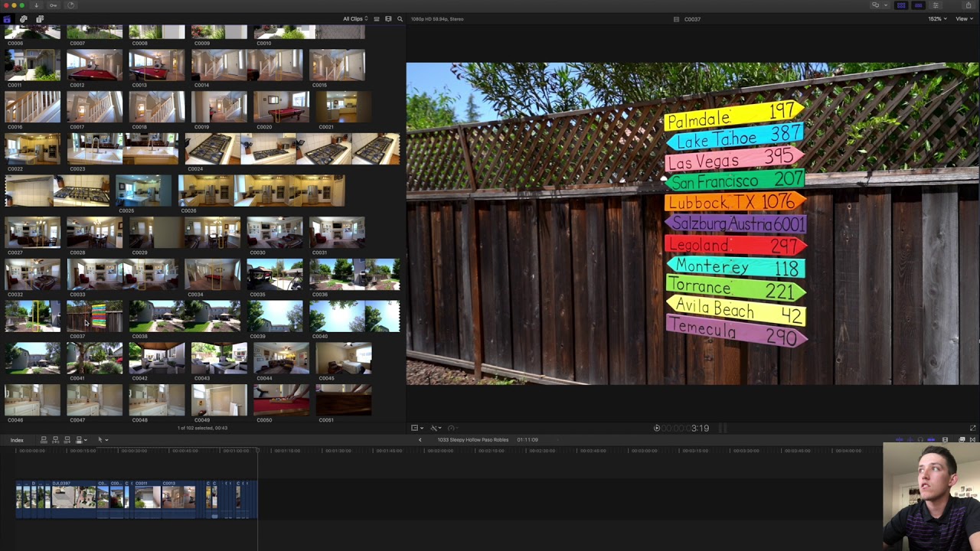
Task: Click Overwrite clip edit icon
Action: click(x=80, y=440)
